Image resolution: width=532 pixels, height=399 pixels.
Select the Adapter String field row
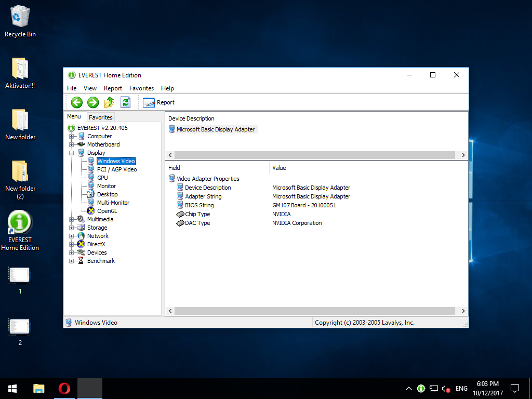[x=203, y=196]
